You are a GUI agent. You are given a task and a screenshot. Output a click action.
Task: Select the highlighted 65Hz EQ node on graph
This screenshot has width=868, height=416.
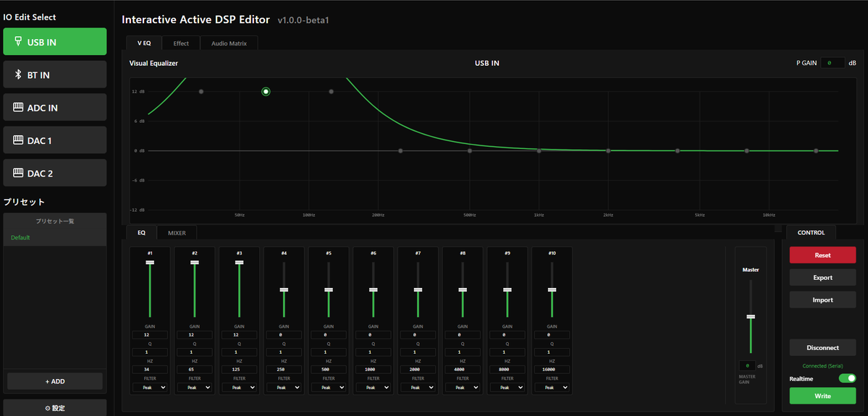point(266,91)
